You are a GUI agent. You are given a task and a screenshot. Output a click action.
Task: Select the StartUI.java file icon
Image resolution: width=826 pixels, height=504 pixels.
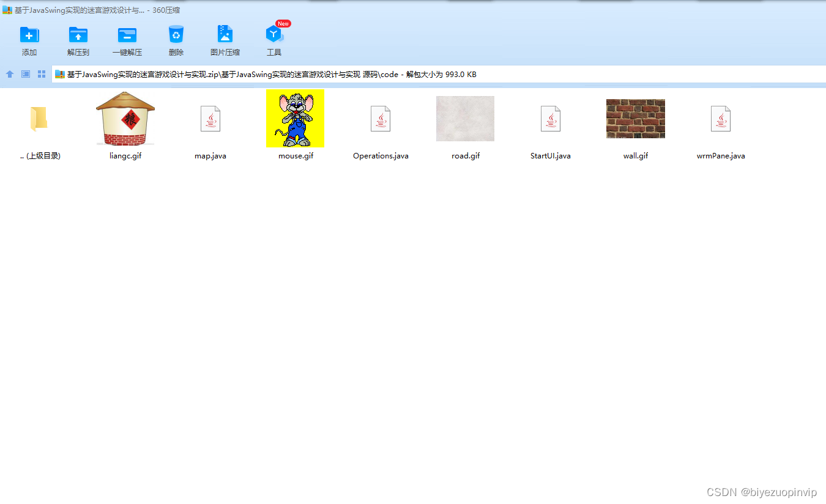point(551,119)
